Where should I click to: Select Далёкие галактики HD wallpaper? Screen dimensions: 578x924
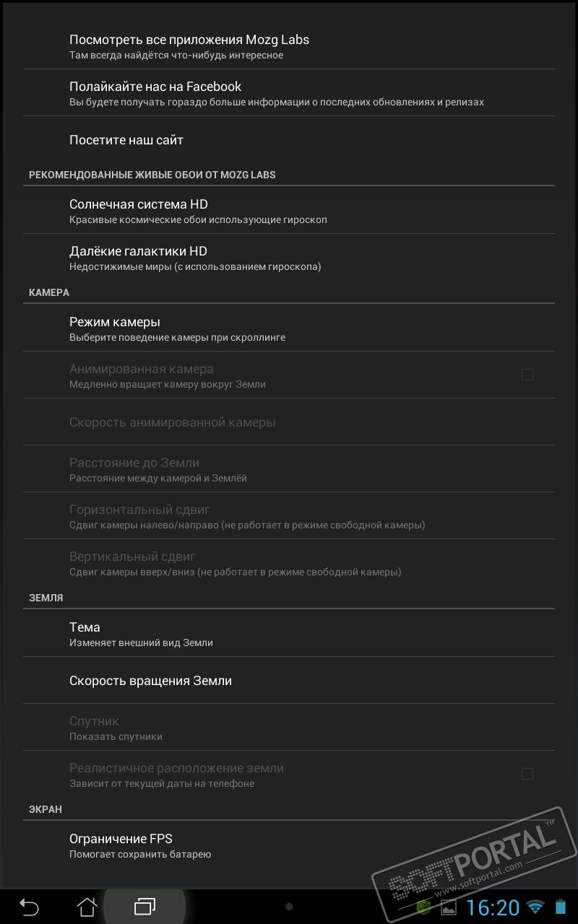[289, 257]
